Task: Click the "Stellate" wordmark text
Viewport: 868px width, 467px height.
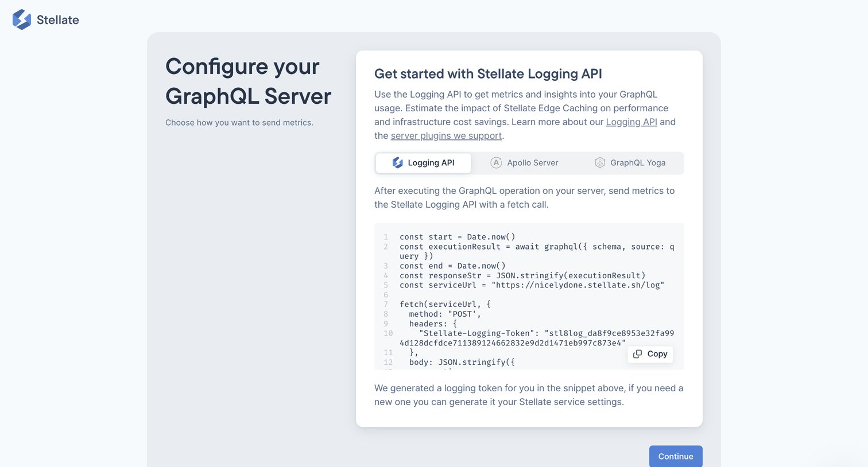Action: [58, 20]
